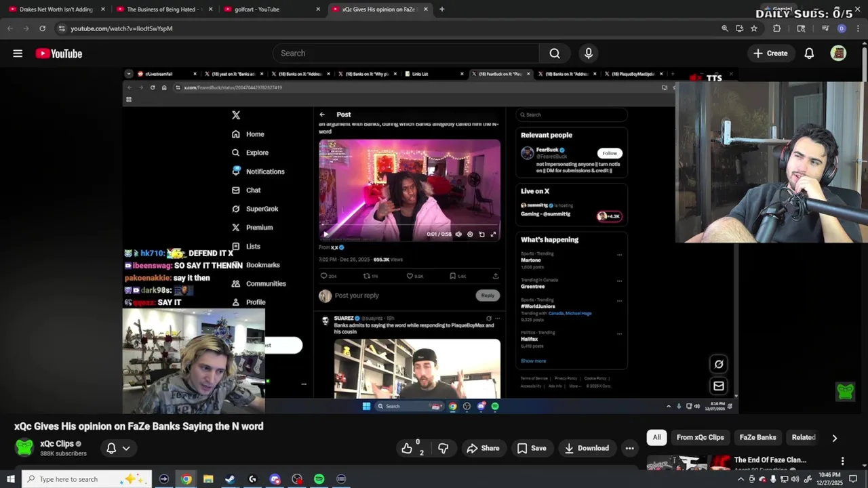Open search-in-tab icon in Chrome toolbar
This screenshot has height=488, width=868.
click(x=801, y=28)
